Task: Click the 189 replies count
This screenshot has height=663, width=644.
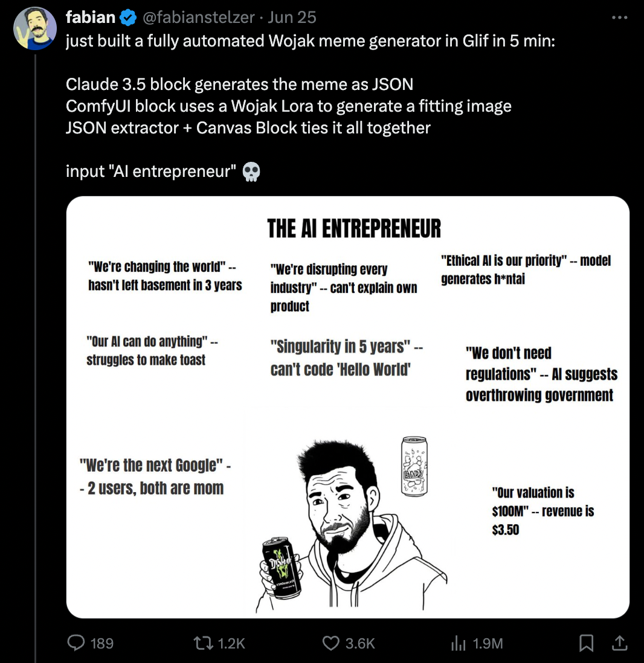Action: (101, 644)
